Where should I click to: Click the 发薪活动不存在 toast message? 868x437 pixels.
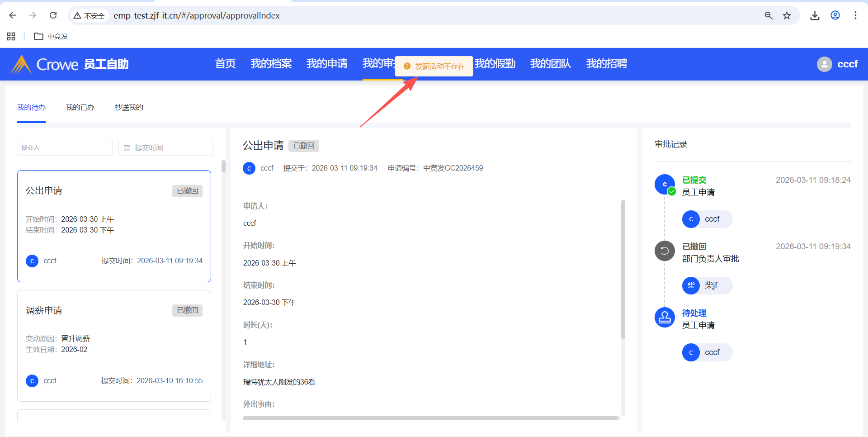pyautogui.click(x=434, y=66)
